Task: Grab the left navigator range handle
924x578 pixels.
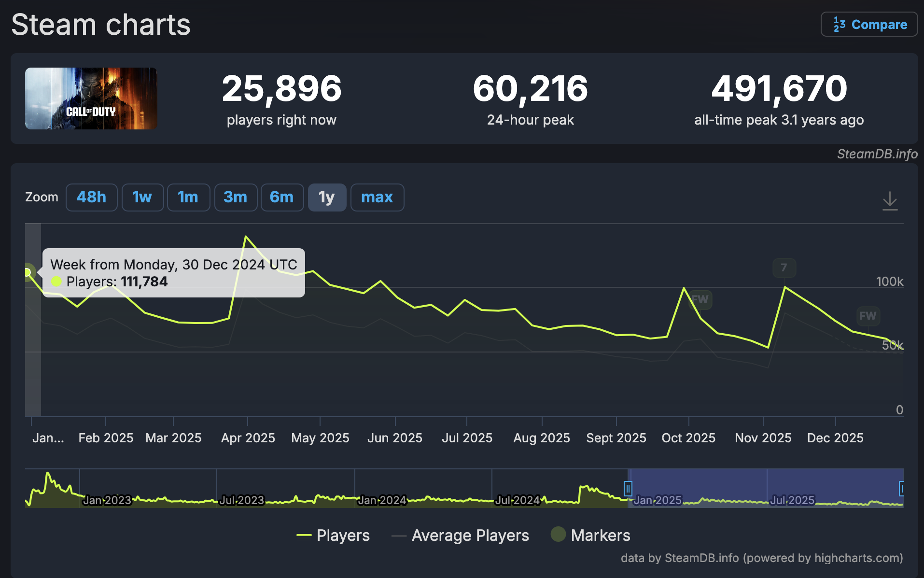Action: point(628,489)
